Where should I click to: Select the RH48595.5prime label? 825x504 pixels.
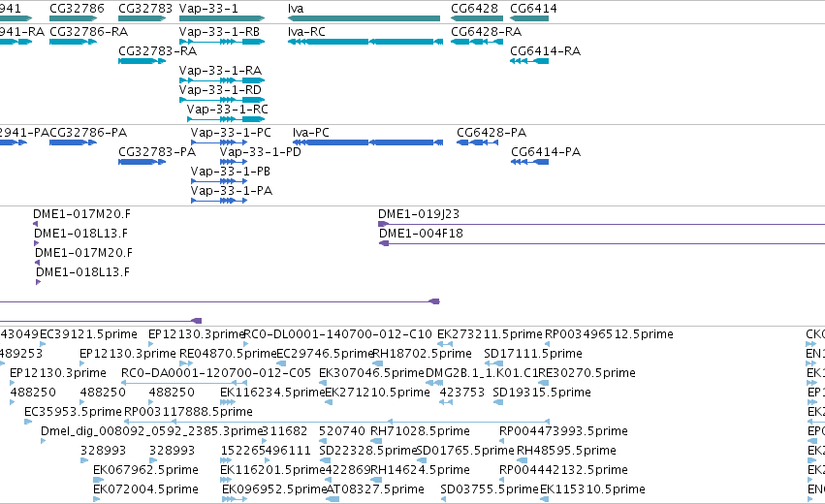pos(566,452)
